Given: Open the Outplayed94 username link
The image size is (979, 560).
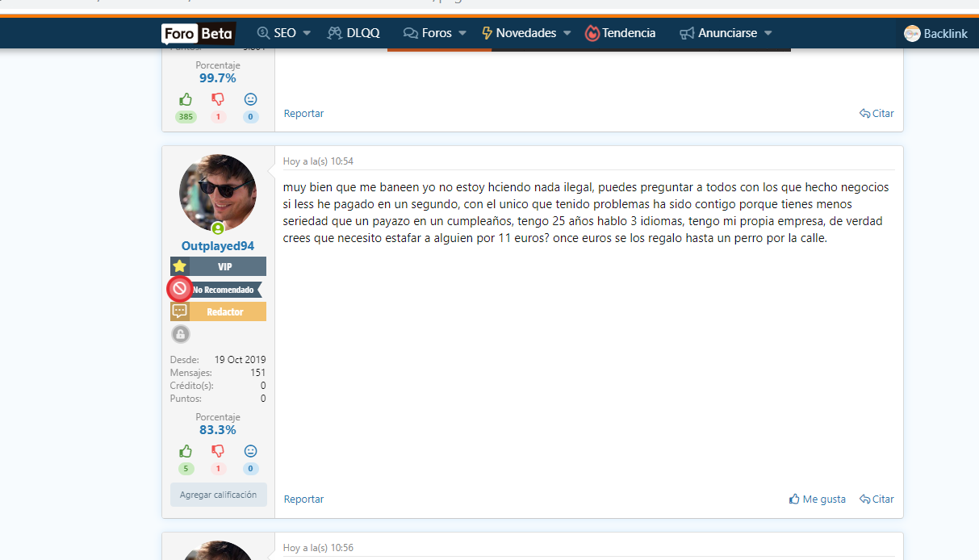Looking at the screenshot, I should coord(218,246).
